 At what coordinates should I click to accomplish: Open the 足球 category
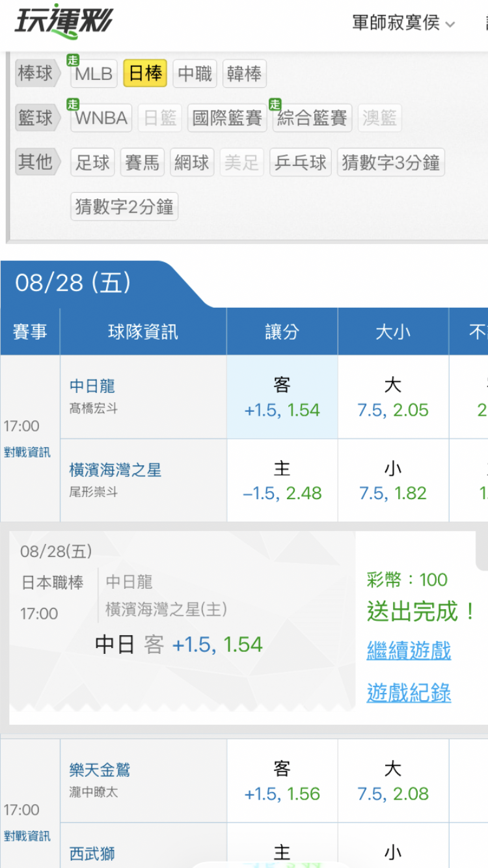click(x=92, y=162)
